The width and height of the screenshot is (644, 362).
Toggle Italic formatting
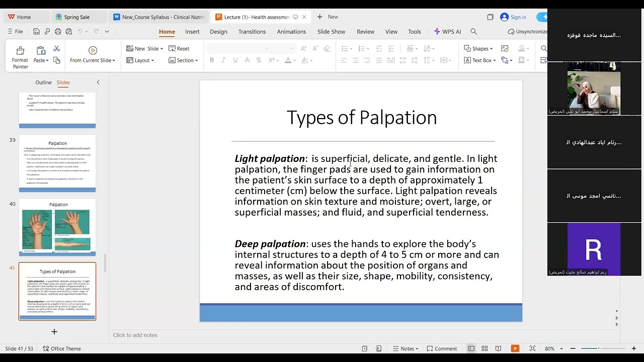click(x=223, y=60)
